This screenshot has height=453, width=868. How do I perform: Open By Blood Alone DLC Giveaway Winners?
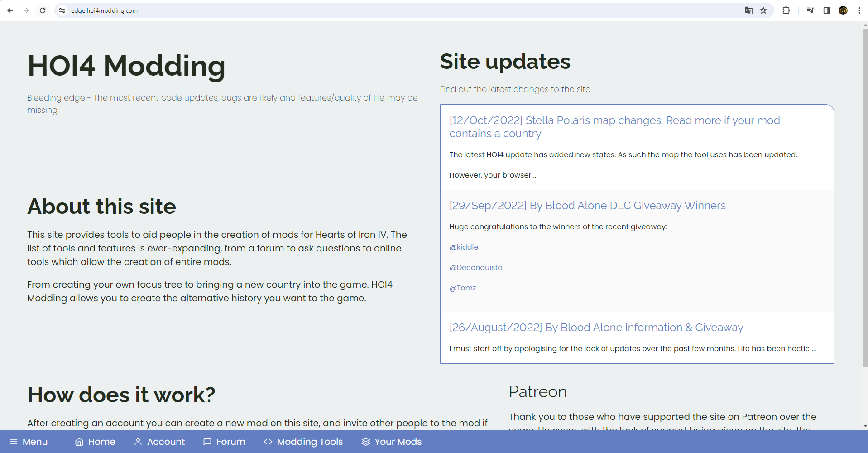coord(587,206)
